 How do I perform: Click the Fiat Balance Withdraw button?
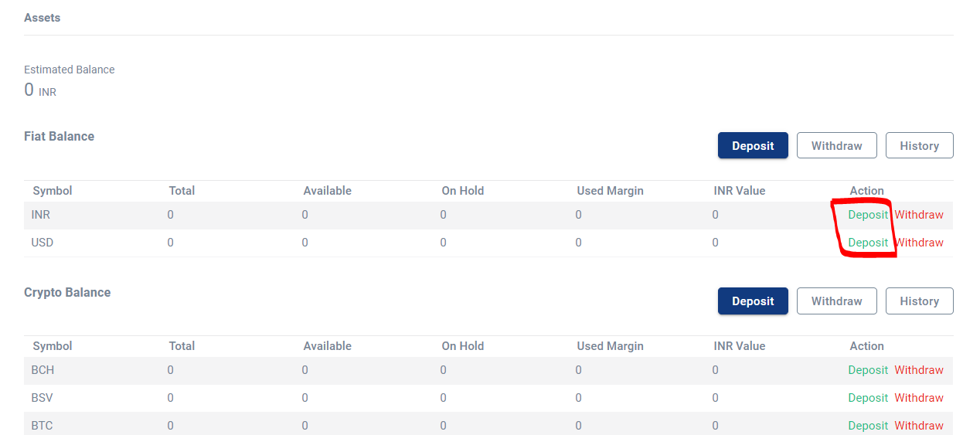[x=836, y=145]
